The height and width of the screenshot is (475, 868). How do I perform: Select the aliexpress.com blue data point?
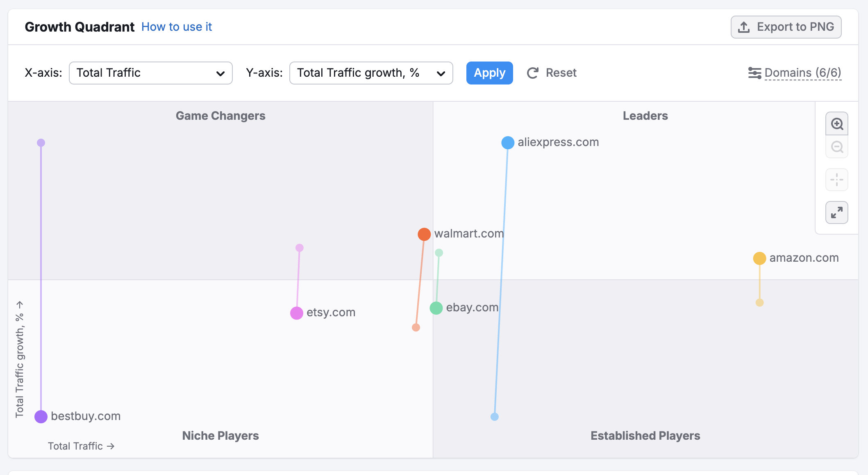[508, 143]
